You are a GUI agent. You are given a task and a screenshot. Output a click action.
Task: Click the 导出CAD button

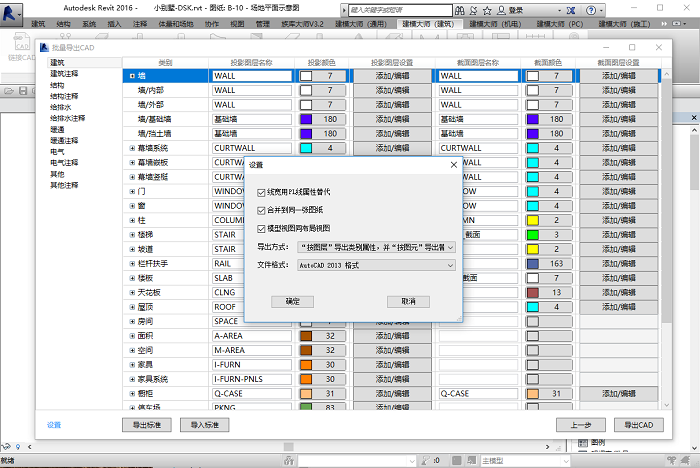point(639,425)
